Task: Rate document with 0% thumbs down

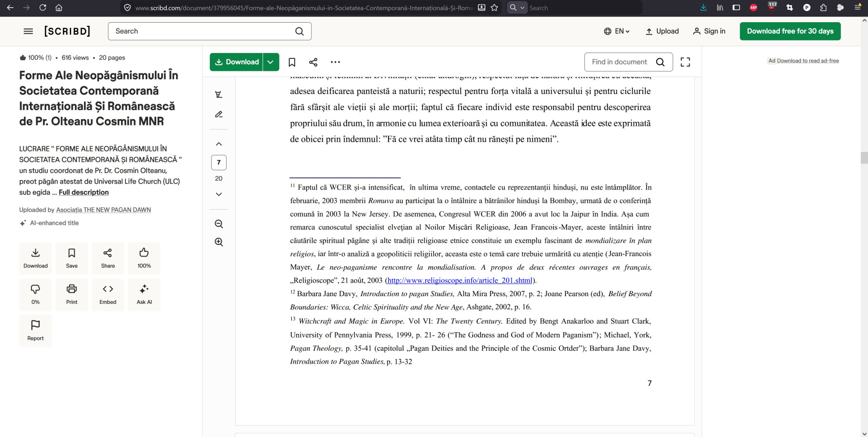Action: coord(36,294)
